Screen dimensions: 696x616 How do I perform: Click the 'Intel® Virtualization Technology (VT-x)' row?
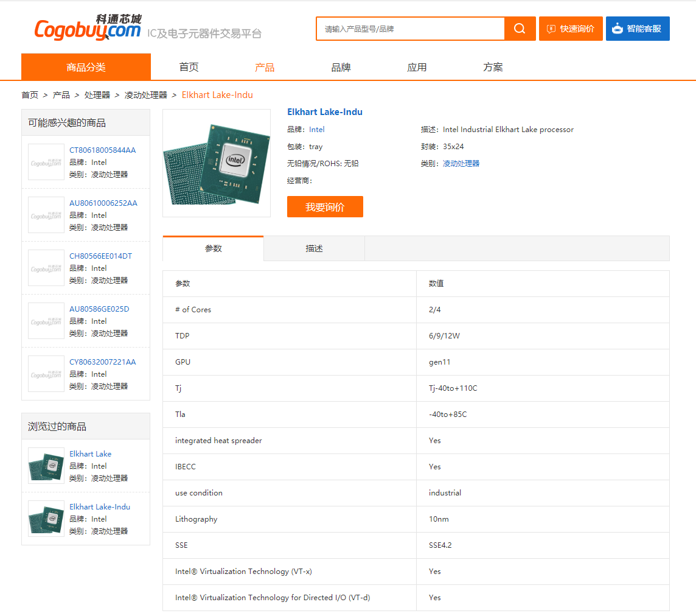pos(416,572)
